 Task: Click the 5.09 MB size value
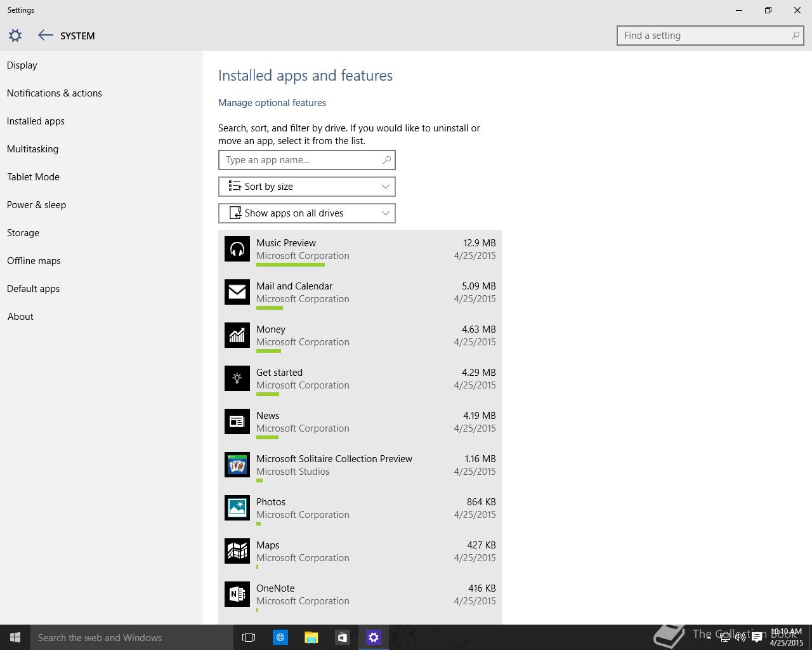[479, 286]
